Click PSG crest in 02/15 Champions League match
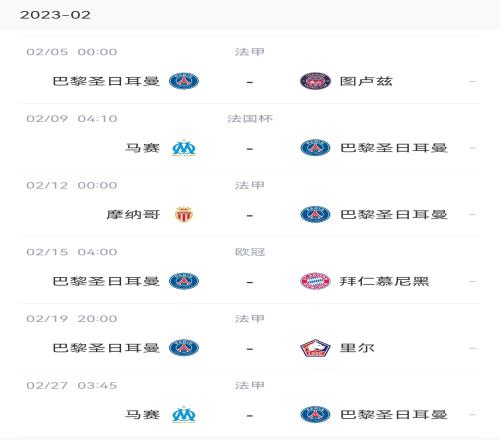The image size is (500, 440). click(x=184, y=281)
